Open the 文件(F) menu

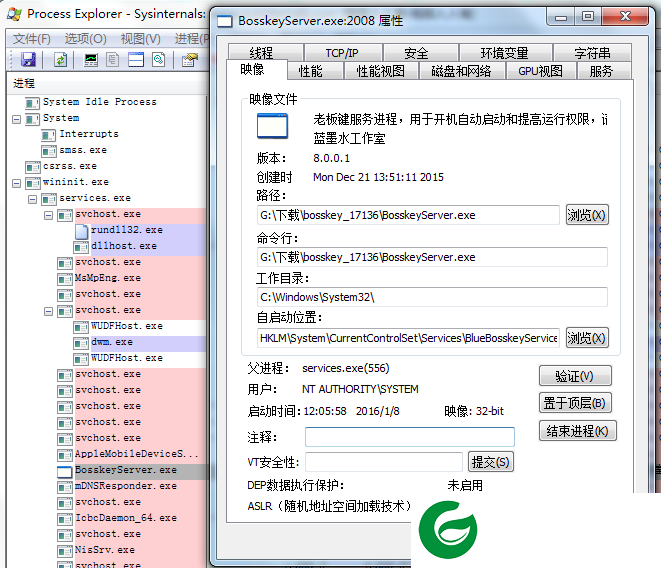(x=32, y=39)
